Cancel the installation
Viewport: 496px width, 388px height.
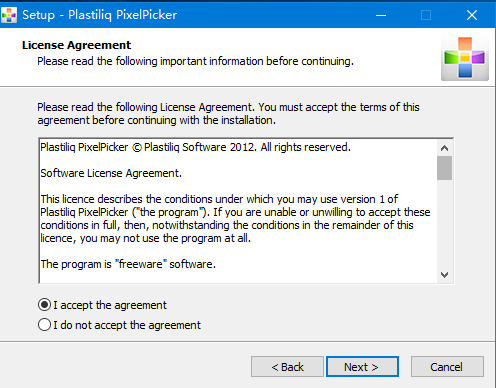coord(447,367)
